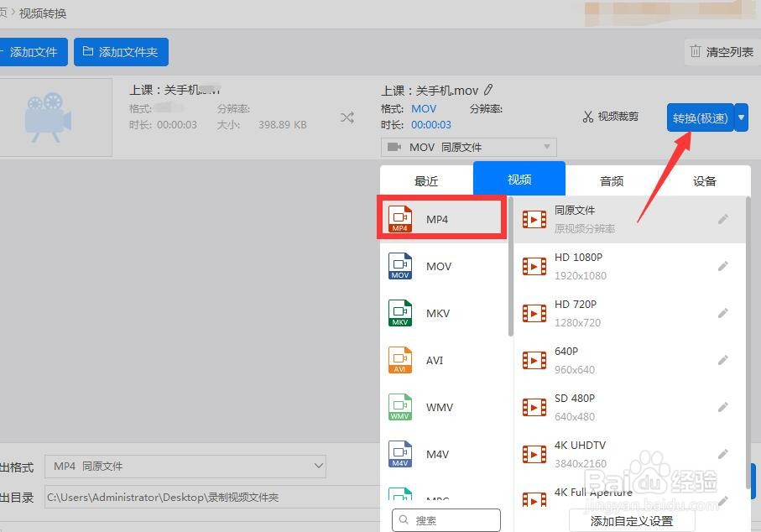Click the pencil to edit HD 1080P preset

click(x=722, y=266)
